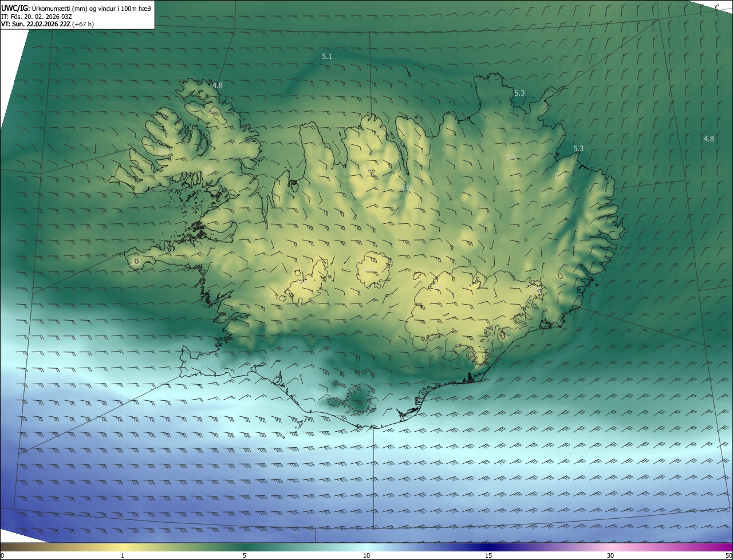Click the 5 tick label on the color scale
Image resolution: width=733 pixels, height=560 pixels.
click(x=245, y=555)
